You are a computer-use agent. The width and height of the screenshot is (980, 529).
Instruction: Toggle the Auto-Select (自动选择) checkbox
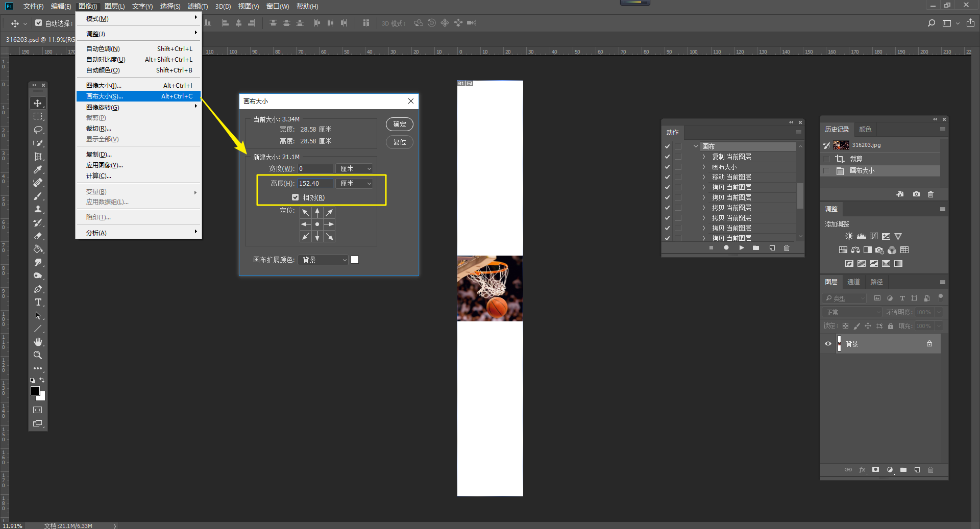coord(39,23)
